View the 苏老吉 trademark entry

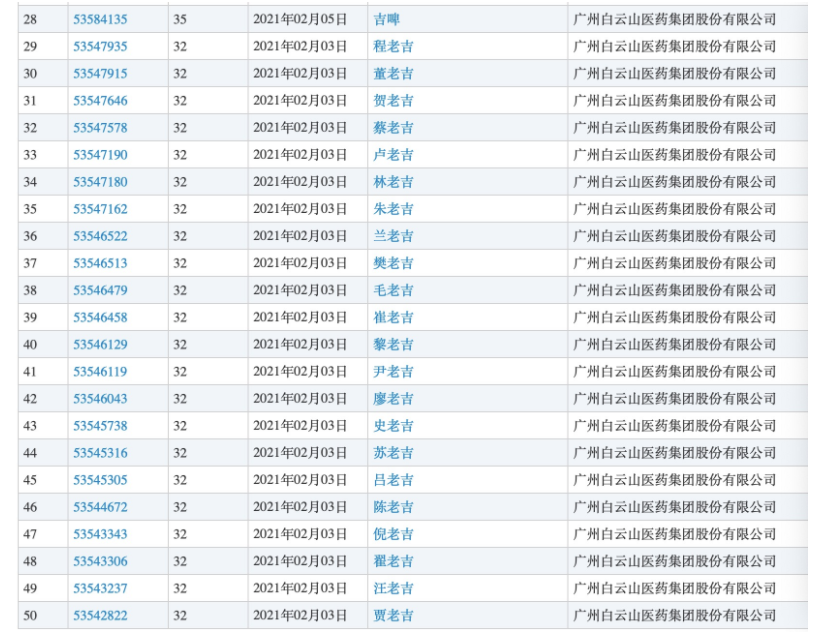tap(393, 452)
